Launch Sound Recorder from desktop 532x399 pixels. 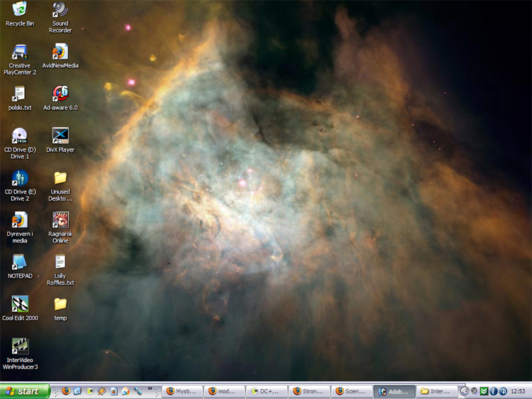pos(60,10)
